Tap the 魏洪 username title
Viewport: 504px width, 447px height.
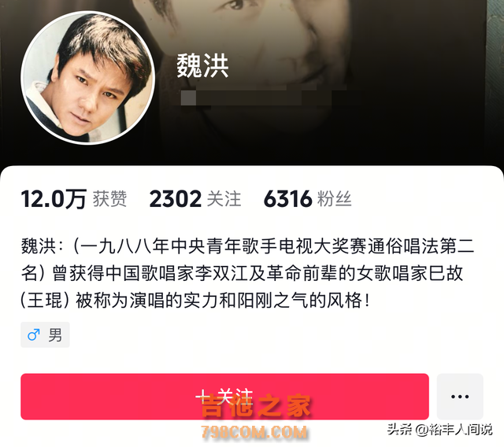coord(202,66)
